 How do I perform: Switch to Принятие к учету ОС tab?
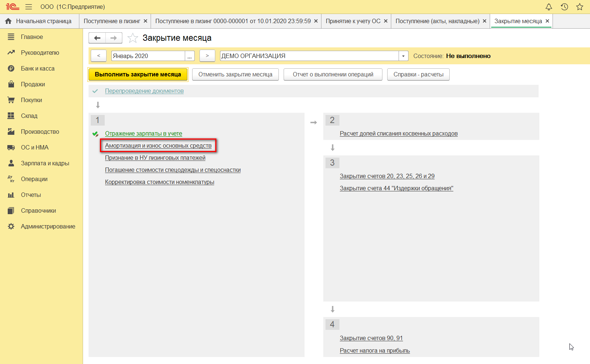353,21
